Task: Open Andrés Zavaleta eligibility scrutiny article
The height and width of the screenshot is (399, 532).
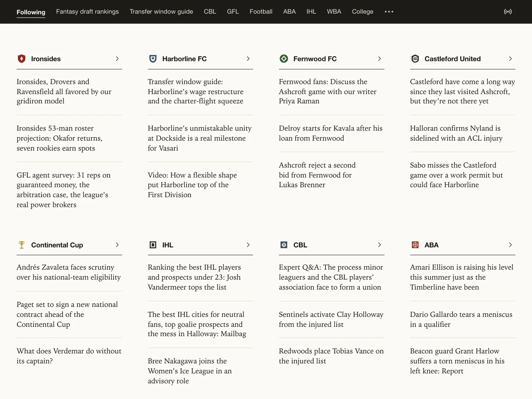Action: click(68, 272)
